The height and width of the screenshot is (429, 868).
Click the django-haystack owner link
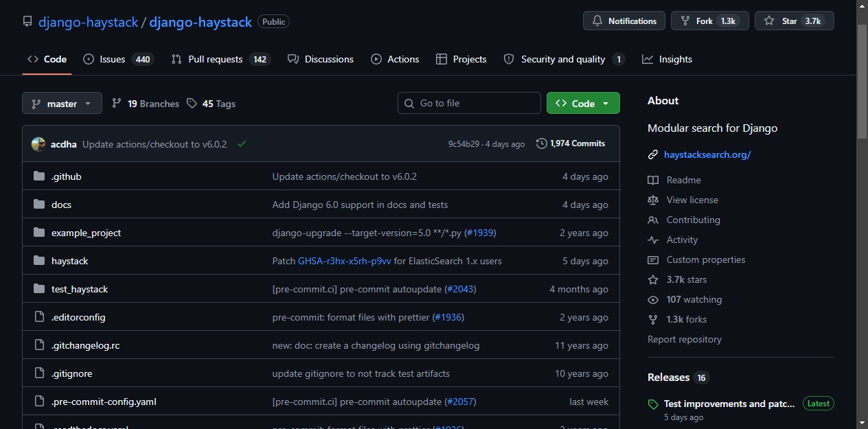(x=88, y=22)
